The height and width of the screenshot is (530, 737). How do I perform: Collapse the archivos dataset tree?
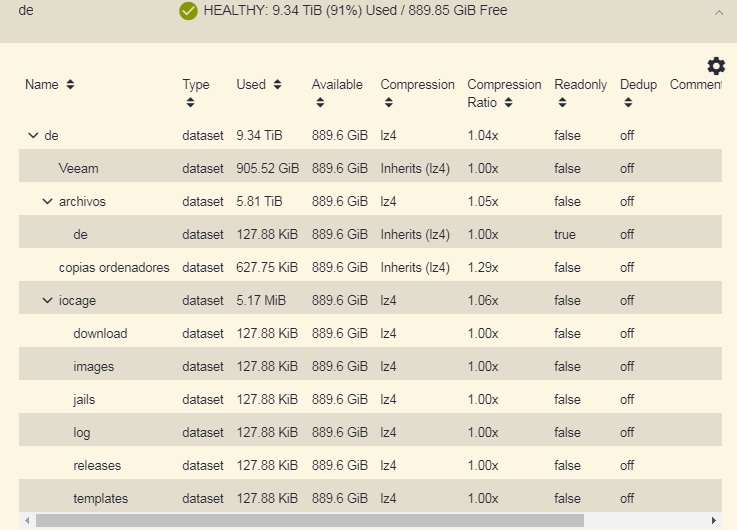tap(47, 202)
